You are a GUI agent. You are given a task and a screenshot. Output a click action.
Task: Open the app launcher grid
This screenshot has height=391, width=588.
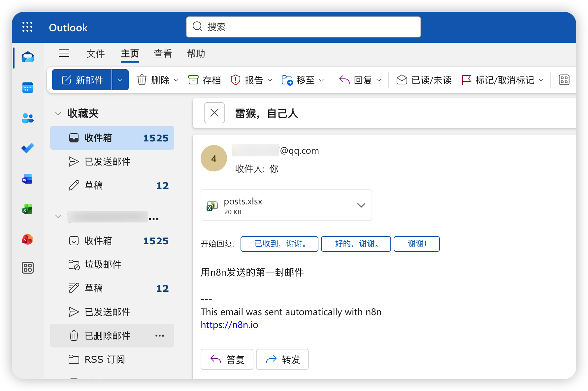27,27
